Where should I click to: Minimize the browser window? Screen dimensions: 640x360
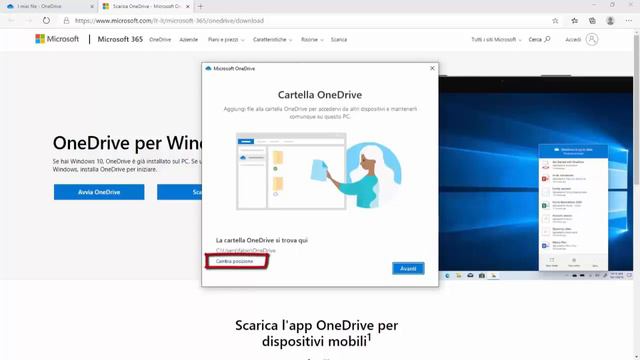[594, 5]
